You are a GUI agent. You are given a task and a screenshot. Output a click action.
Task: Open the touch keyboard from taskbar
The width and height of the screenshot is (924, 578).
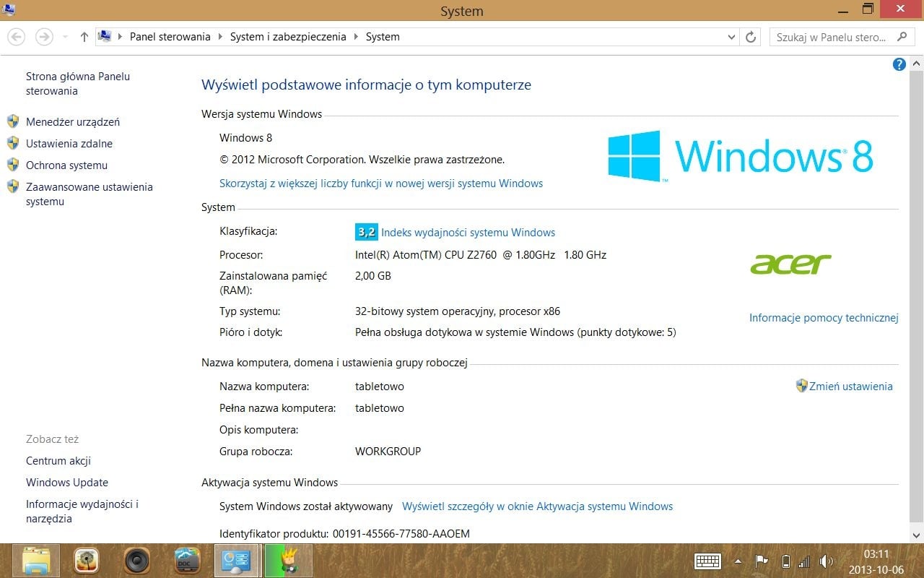(x=707, y=561)
